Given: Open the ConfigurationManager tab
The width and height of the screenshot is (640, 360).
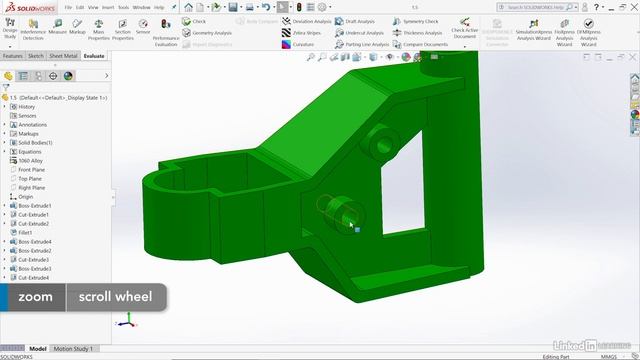Looking at the screenshot, I should (x=38, y=76).
